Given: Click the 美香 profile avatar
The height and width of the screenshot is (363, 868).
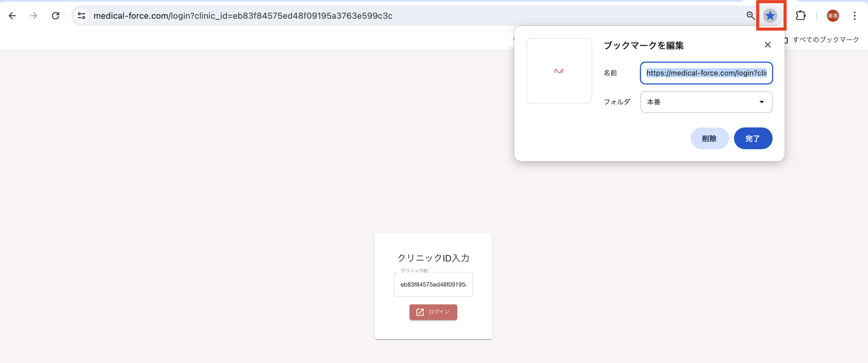Looking at the screenshot, I should click(x=832, y=15).
